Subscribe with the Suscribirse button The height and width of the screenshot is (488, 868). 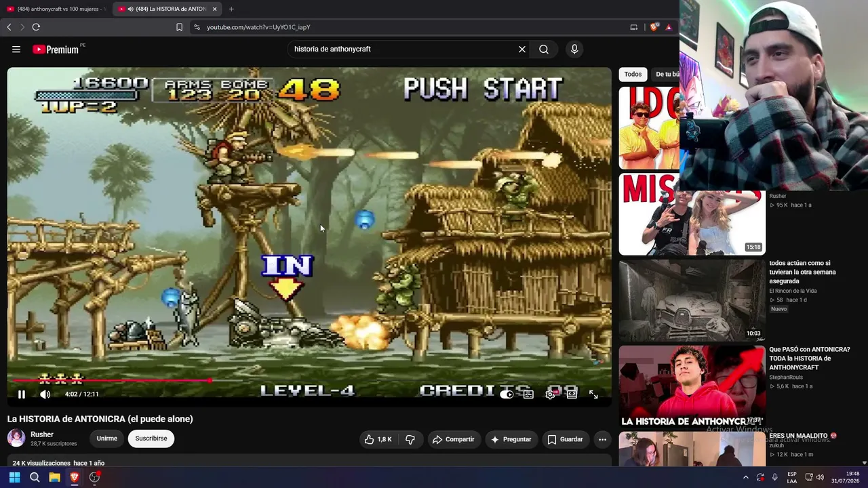coord(151,439)
